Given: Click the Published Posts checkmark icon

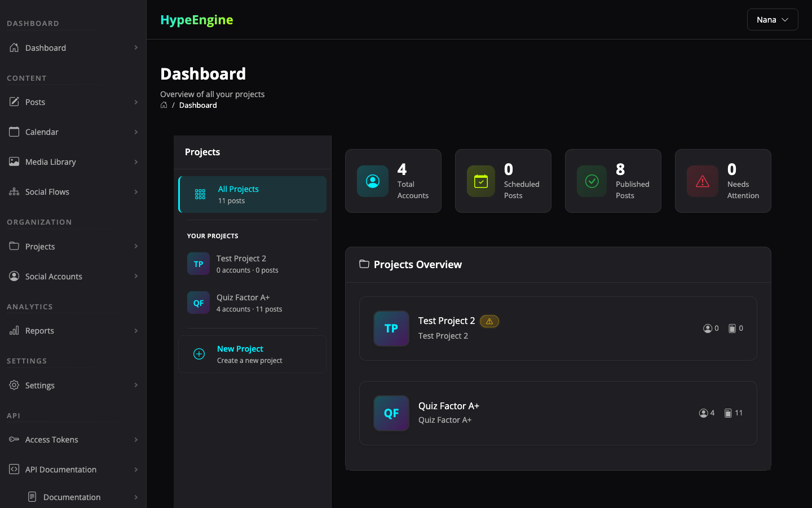Looking at the screenshot, I should [592, 181].
